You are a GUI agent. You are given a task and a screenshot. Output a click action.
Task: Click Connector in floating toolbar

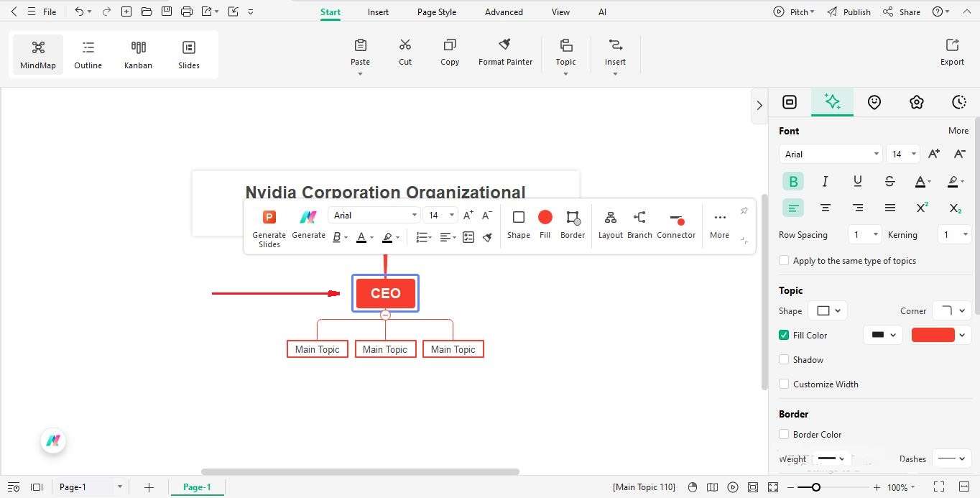click(676, 224)
